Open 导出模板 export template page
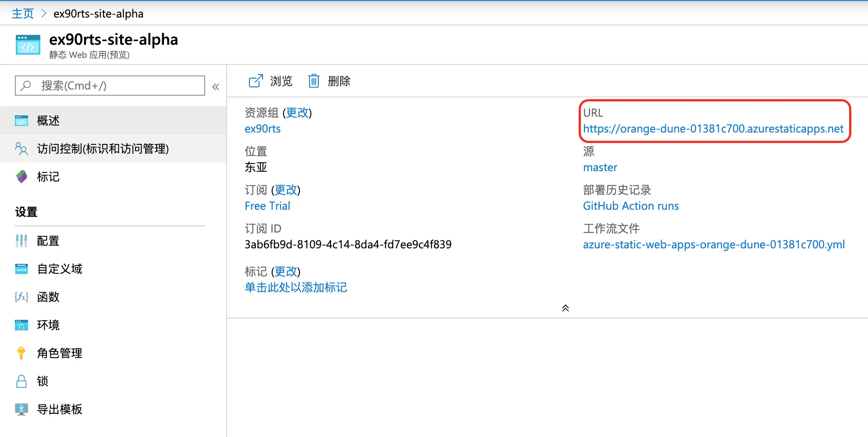Image resolution: width=868 pixels, height=437 pixels. click(x=113, y=409)
